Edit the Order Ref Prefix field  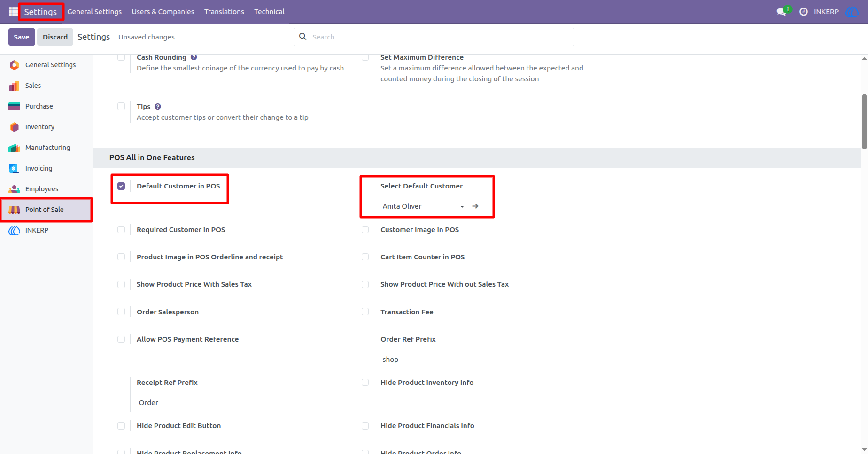pyautogui.click(x=432, y=360)
